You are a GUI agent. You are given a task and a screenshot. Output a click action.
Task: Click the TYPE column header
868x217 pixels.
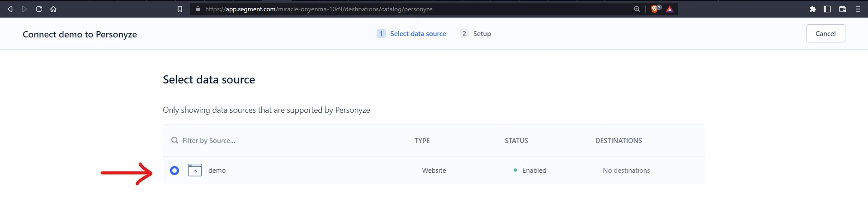click(422, 141)
